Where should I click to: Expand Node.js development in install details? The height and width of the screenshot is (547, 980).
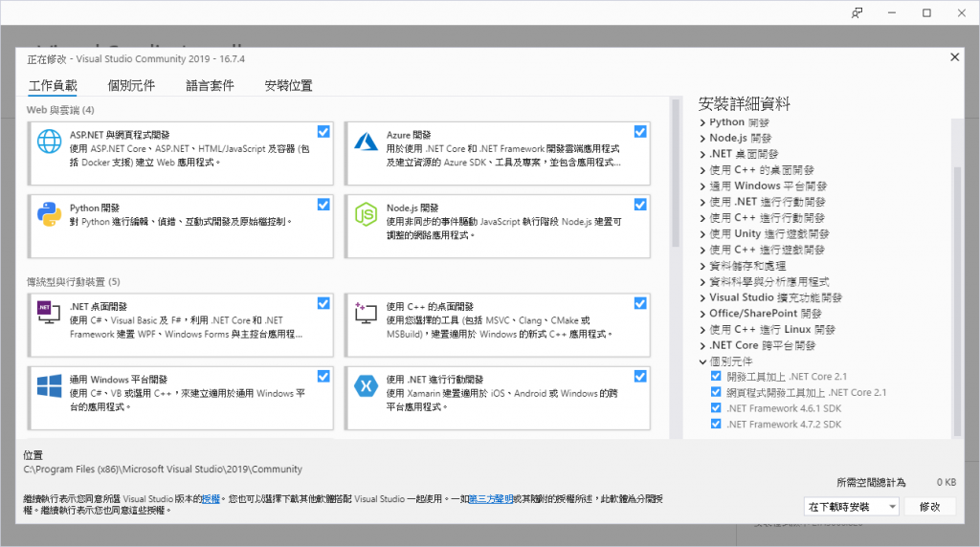coord(702,138)
